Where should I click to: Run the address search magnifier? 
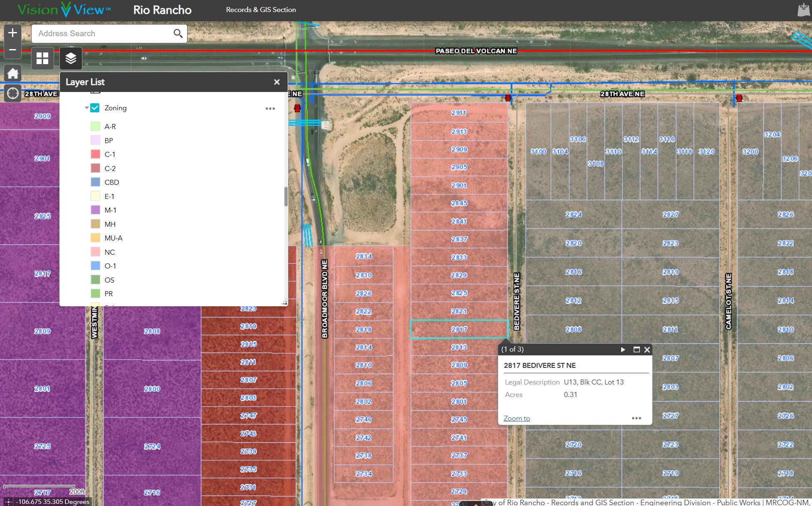pyautogui.click(x=178, y=33)
